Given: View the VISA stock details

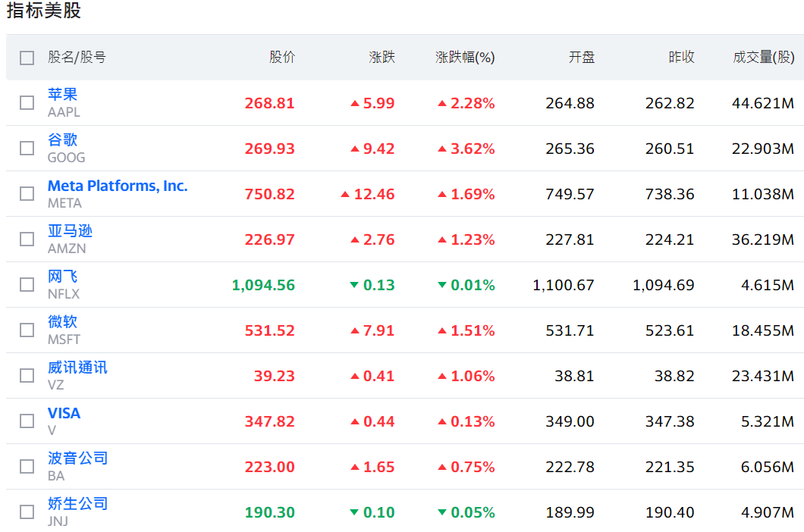Looking at the screenshot, I should pyautogui.click(x=64, y=413).
